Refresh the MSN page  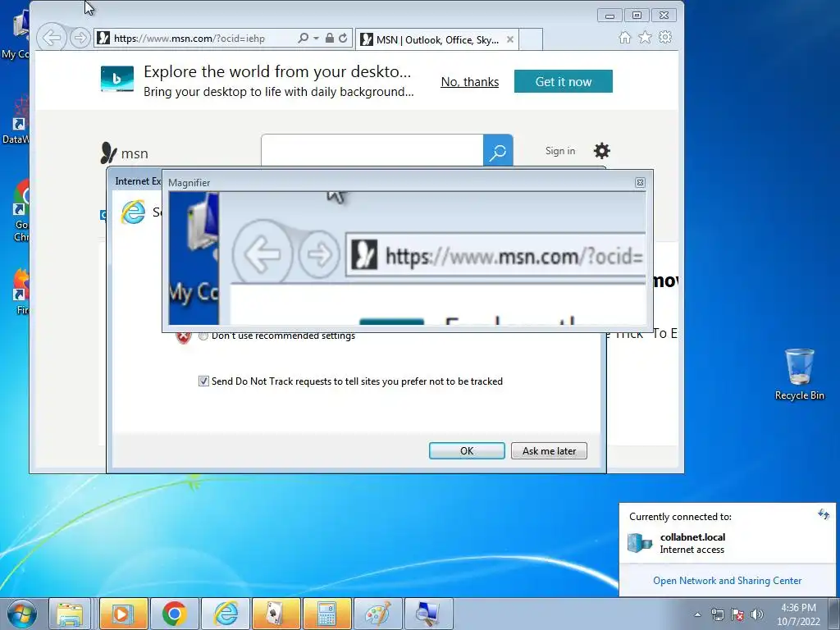(343, 38)
